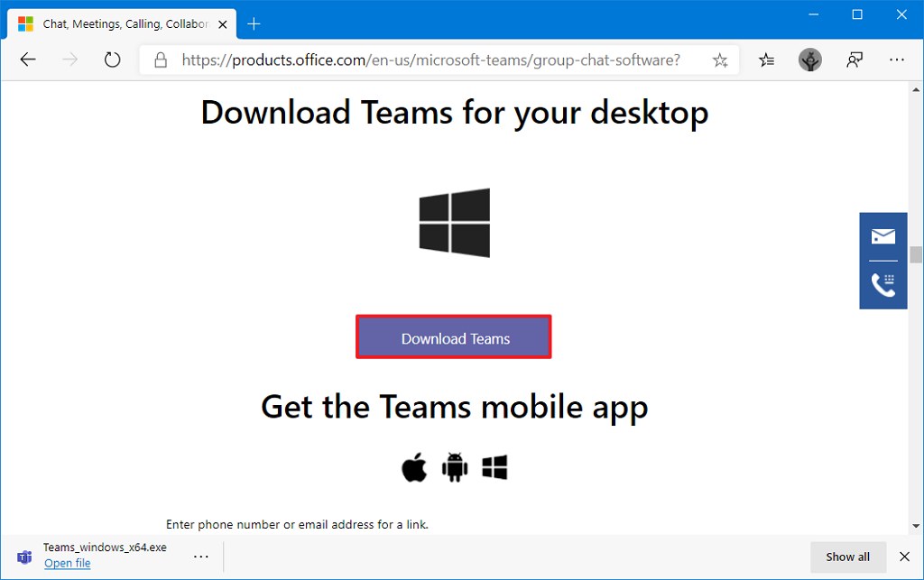Open the Favorites hub icon
924x580 pixels.
tap(766, 60)
